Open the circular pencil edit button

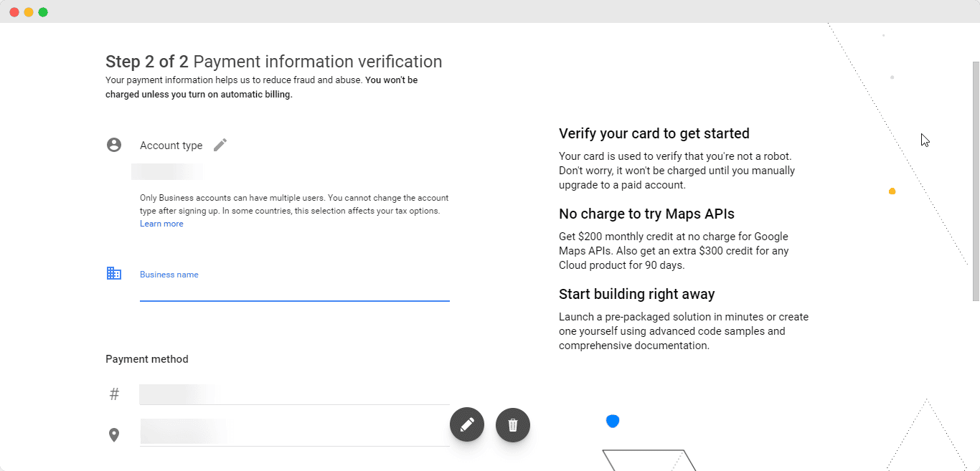467,424
